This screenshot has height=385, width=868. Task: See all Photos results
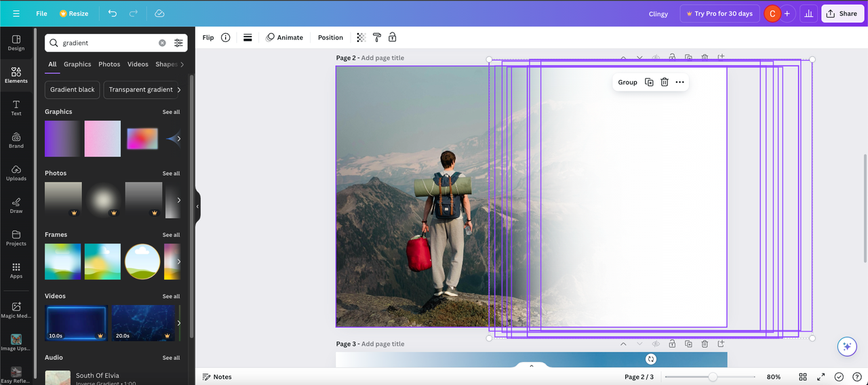(171, 174)
